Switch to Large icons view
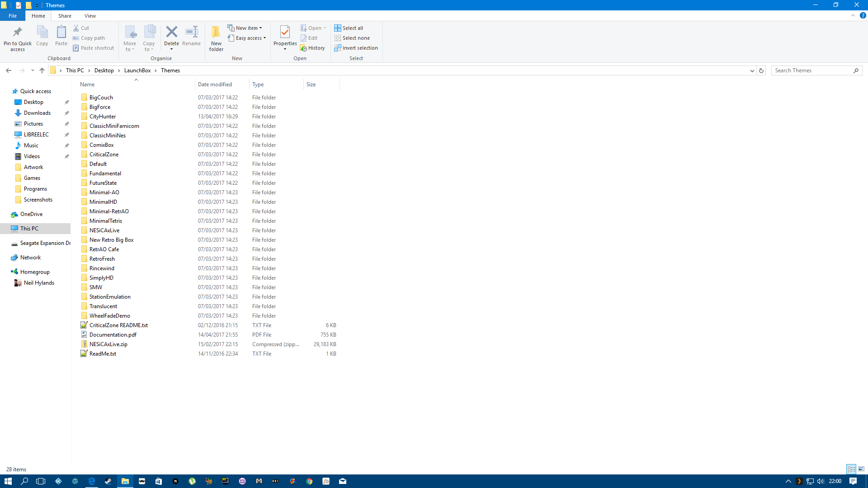This screenshot has height=488, width=868. tap(861, 469)
